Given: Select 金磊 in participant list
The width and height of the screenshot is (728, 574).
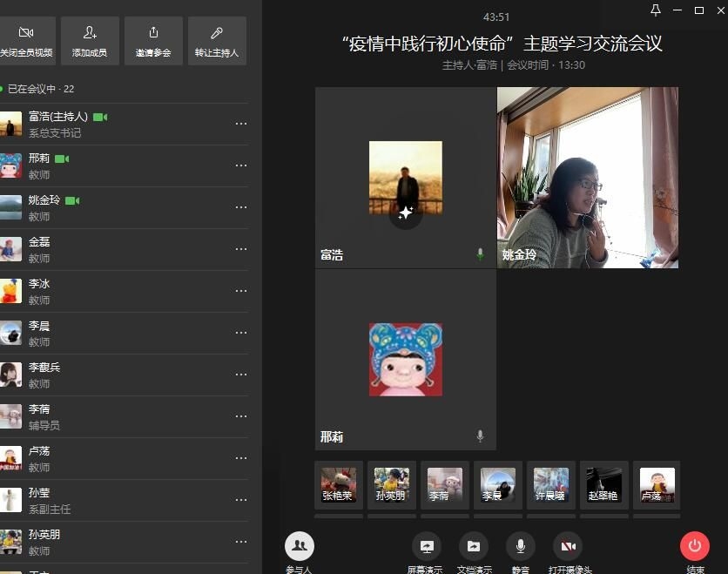Looking at the screenshot, I should [124, 249].
